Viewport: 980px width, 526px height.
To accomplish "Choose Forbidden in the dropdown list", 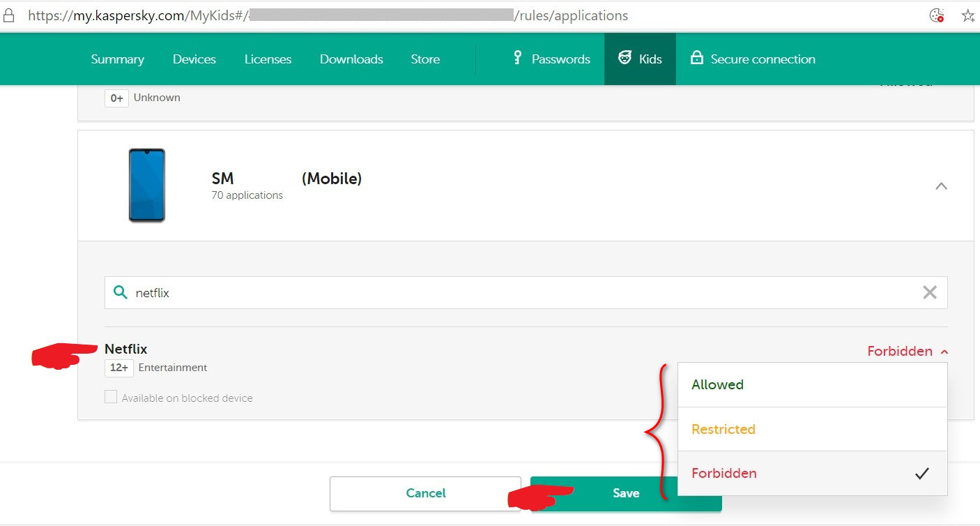I will click(x=813, y=473).
